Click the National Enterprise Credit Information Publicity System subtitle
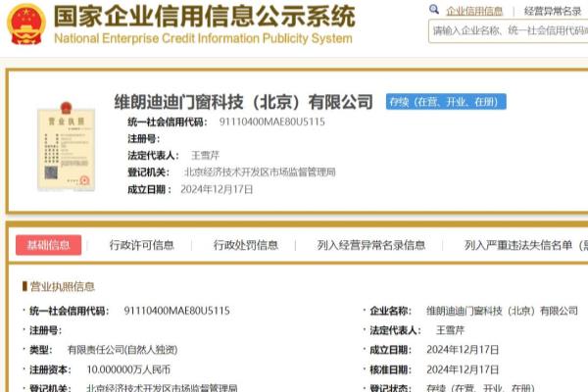The height and width of the screenshot is (392, 588). [203, 38]
